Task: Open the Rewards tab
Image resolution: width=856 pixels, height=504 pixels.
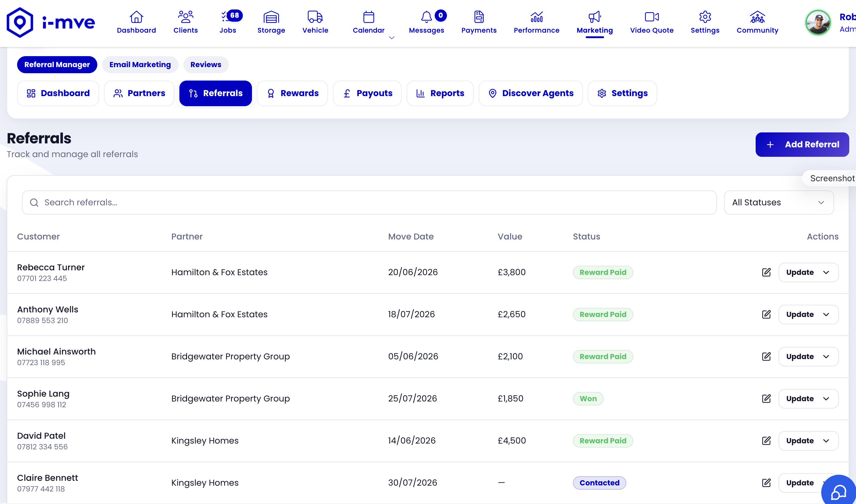Action: click(x=293, y=93)
